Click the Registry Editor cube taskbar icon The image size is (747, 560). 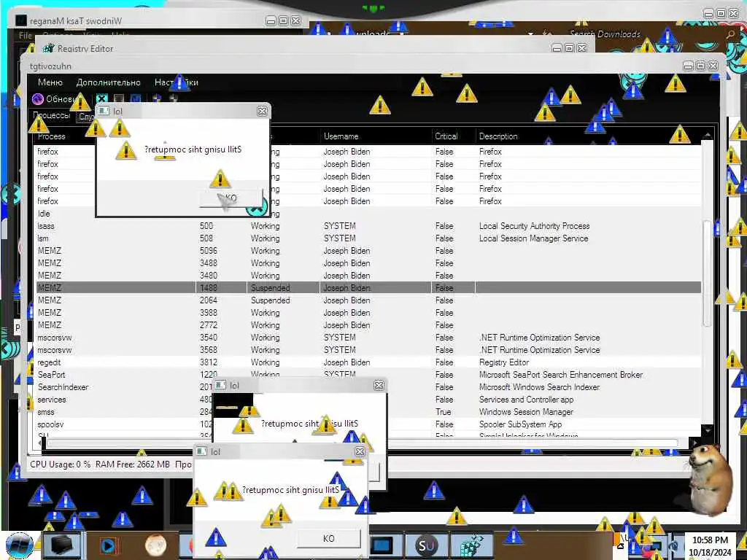[x=472, y=545]
